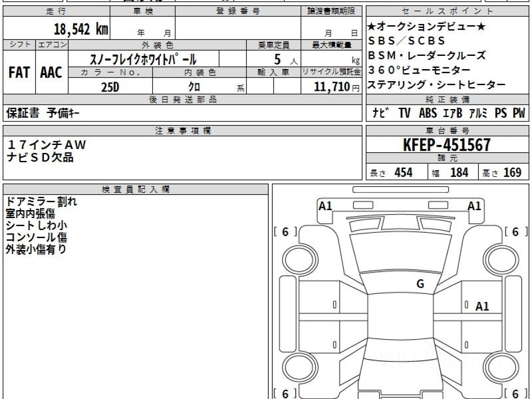Screen dimensions: 532x399
Task: Click the "AAC" air conditioner value
Action: (51, 72)
